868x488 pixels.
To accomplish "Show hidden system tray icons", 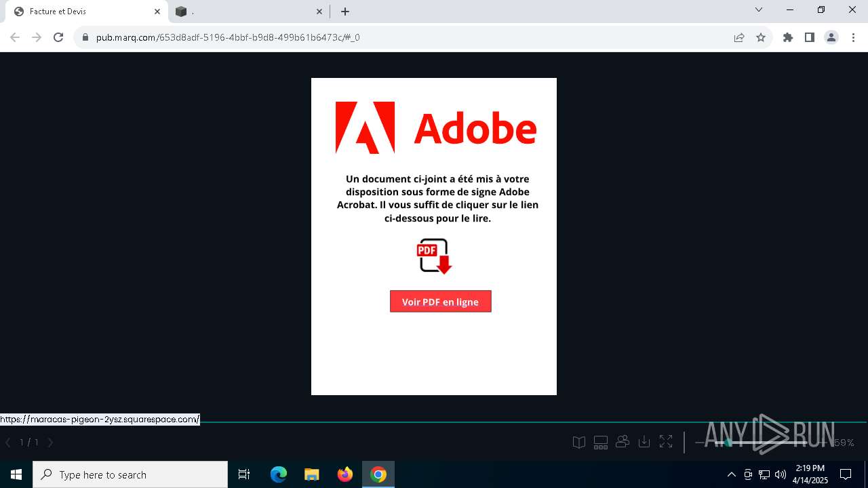I will [731, 474].
